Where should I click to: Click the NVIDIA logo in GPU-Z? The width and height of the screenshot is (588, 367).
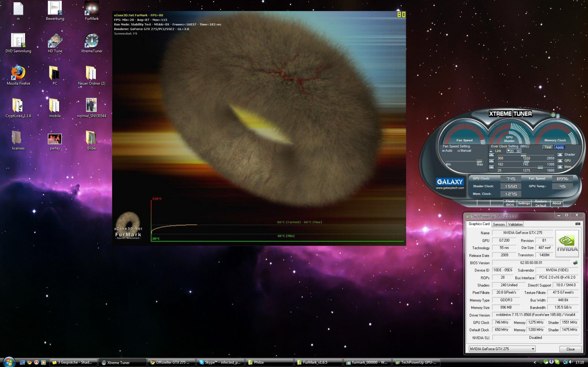(567, 243)
